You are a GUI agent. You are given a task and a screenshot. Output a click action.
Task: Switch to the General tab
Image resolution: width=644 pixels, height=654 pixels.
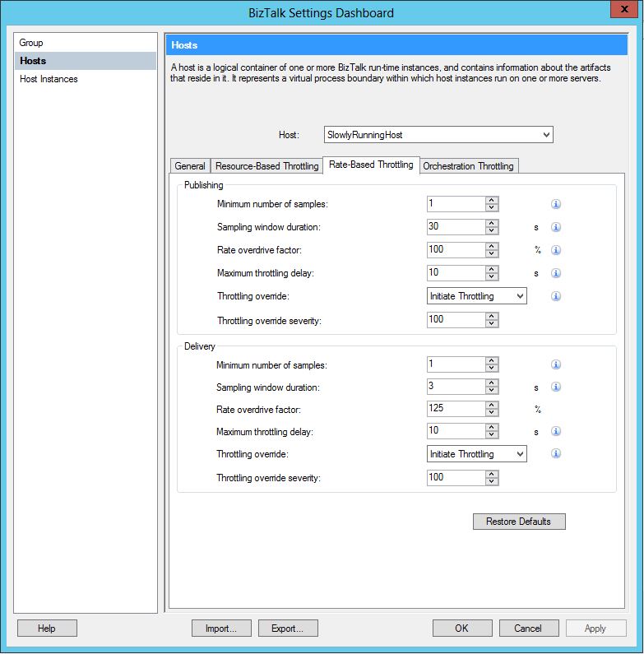(x=190, y=166)
